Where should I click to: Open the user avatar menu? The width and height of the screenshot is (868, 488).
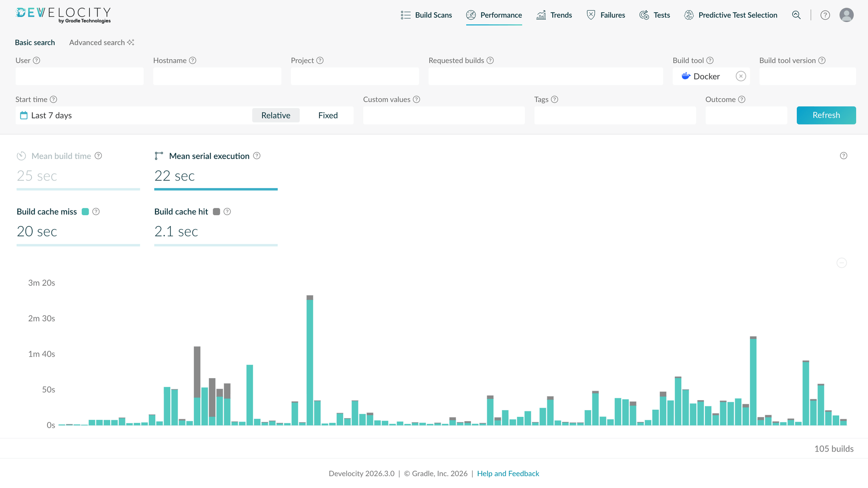coord(846,15)
